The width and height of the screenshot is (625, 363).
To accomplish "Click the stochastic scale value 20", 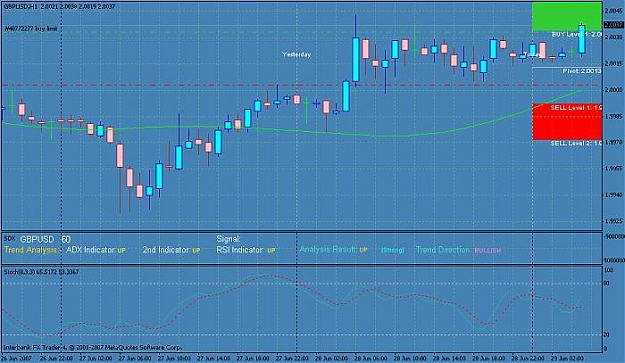I will click(x=607, y=335).
